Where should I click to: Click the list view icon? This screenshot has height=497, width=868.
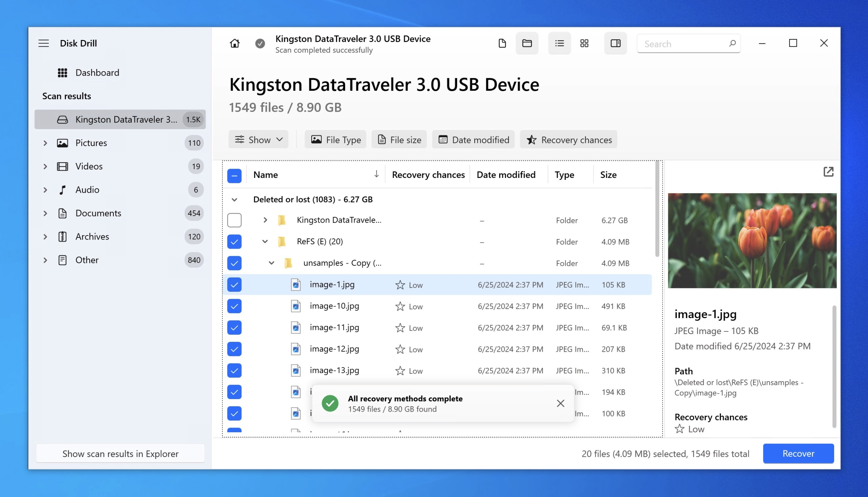pos(558,43)
